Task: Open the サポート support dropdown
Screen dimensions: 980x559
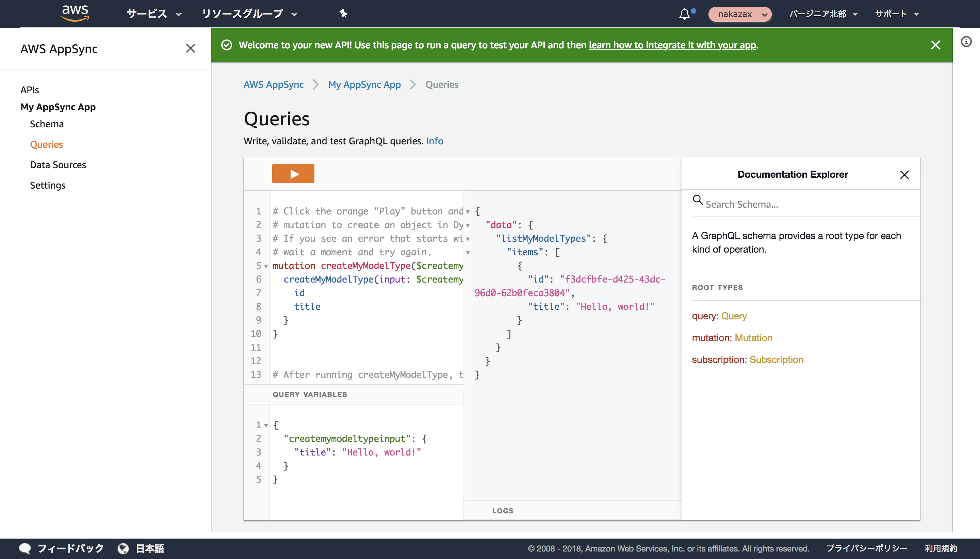Action: pos(897,14)
